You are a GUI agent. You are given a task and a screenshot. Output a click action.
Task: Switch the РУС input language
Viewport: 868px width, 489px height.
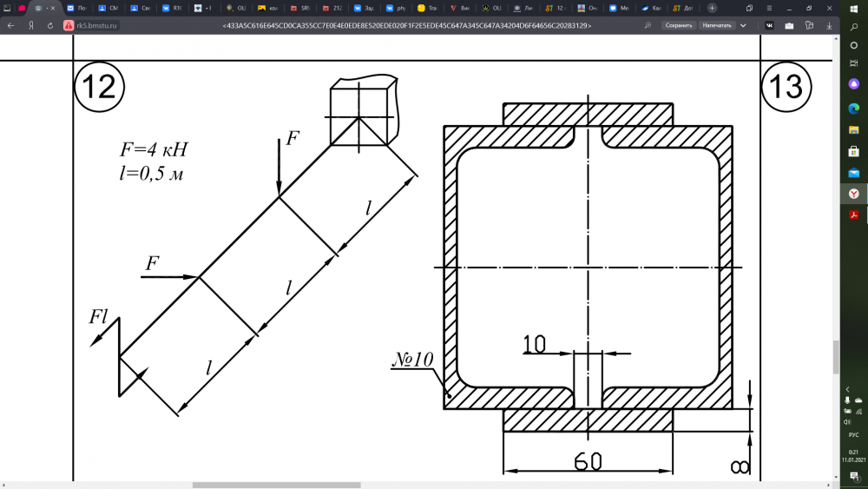(853, 435)
